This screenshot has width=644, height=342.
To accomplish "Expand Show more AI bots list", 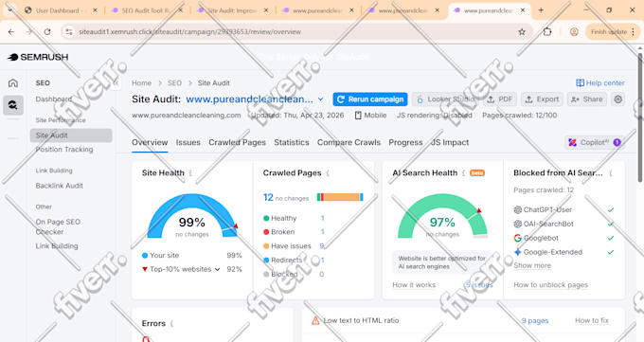I will pyautogui.click(x=532, y=265).
